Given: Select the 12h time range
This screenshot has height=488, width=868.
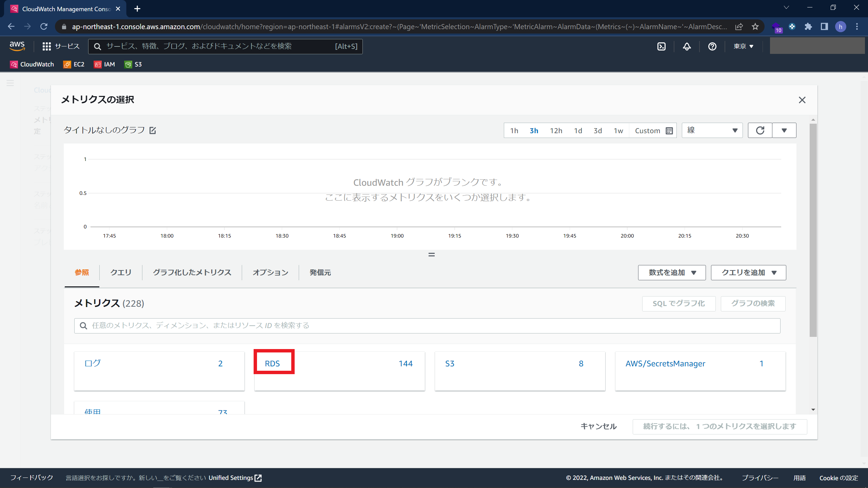Looking at the screenshot, I should (556, 130).
